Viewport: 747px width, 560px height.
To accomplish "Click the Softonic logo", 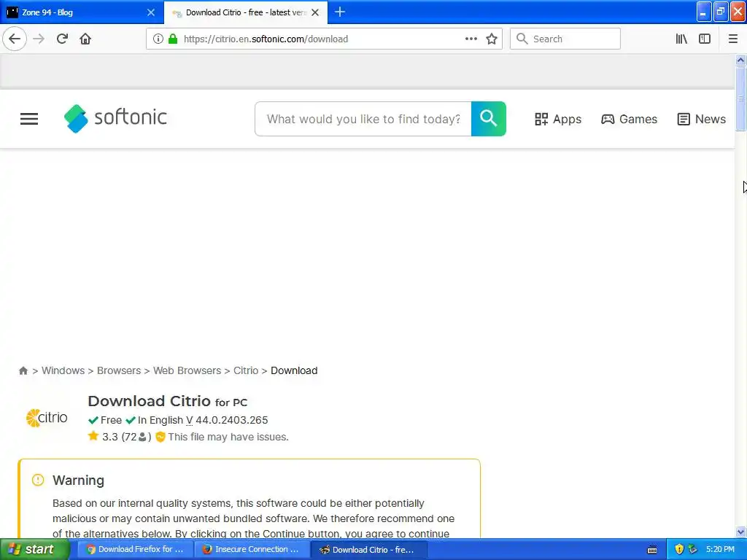I will pyautogui.click(x=115, y=118).
